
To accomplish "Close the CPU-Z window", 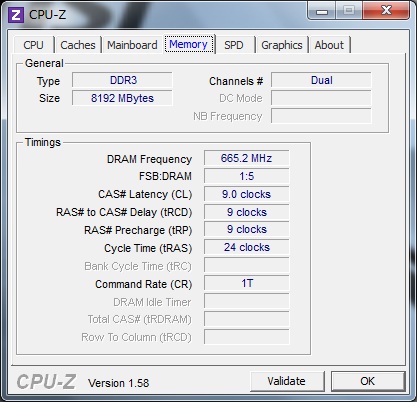I will [x=386, y=11].
